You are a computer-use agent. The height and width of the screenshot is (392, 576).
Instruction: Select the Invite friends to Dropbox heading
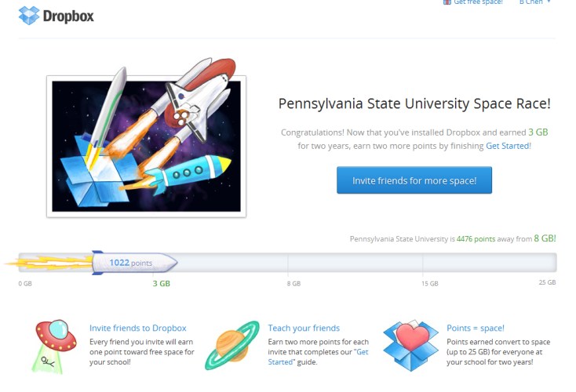pos(138,328)
